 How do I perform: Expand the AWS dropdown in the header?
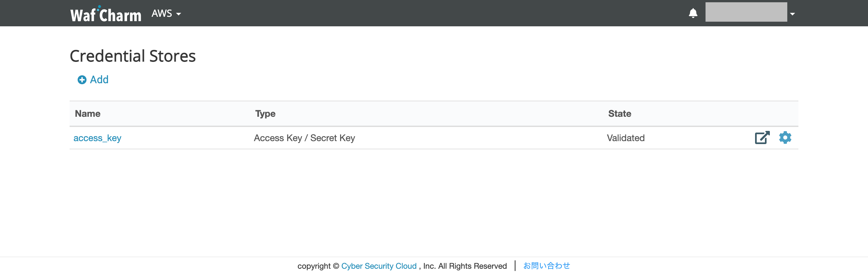point(166,13)
